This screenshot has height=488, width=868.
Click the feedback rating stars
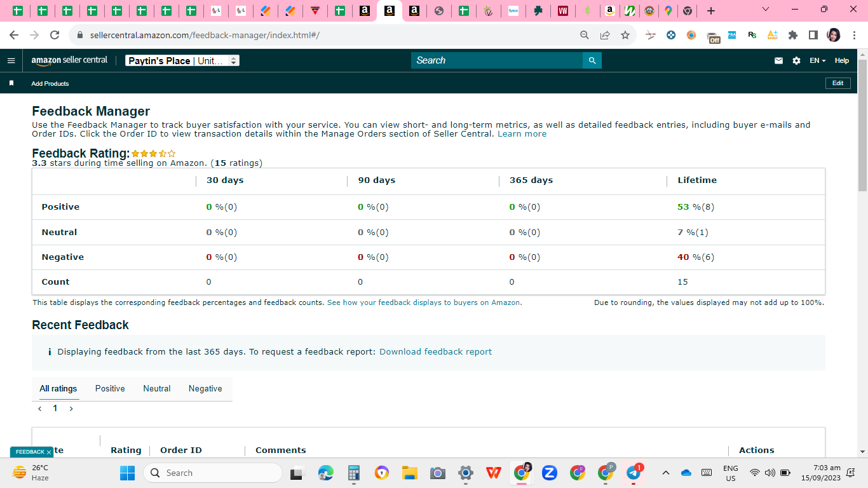[x=154, y=153]
